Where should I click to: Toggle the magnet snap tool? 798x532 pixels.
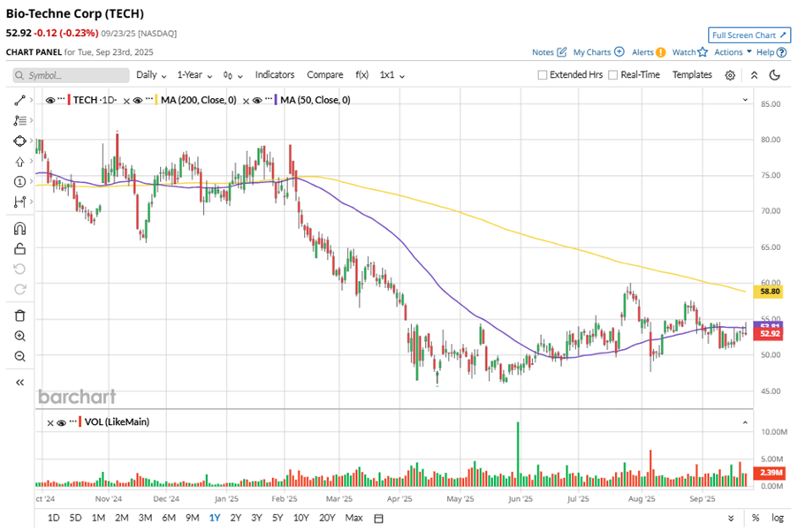click(19, 229)
